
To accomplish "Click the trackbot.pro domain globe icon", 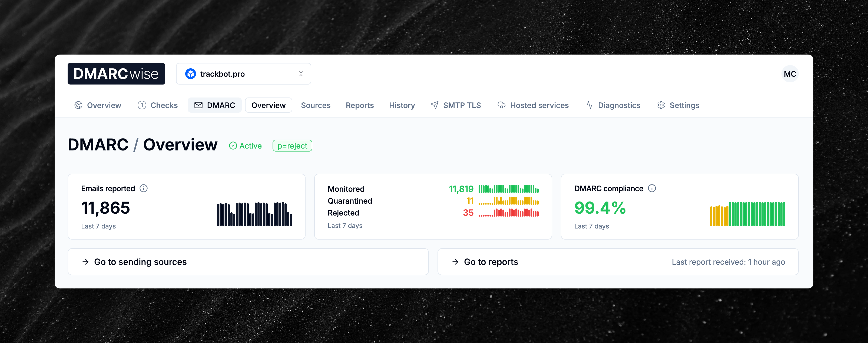I will tap(191, 74).
